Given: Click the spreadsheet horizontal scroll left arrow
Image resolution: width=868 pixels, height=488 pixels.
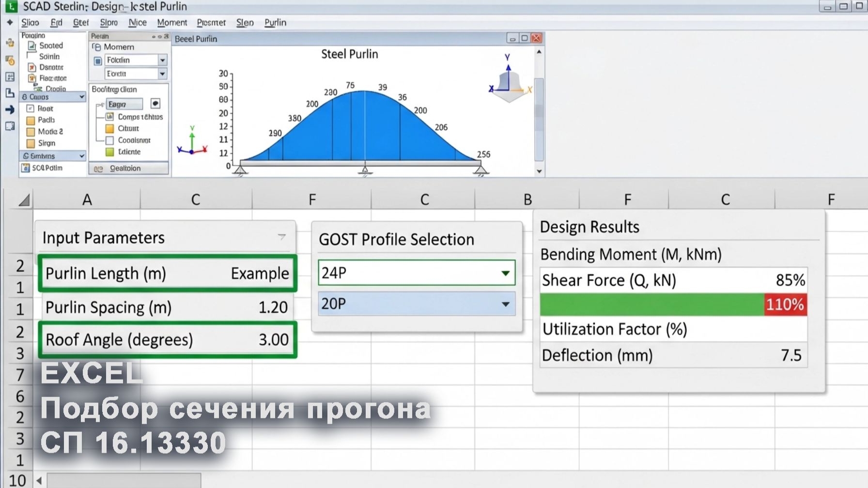Looking at the screenshot, I should coord(39,481).
